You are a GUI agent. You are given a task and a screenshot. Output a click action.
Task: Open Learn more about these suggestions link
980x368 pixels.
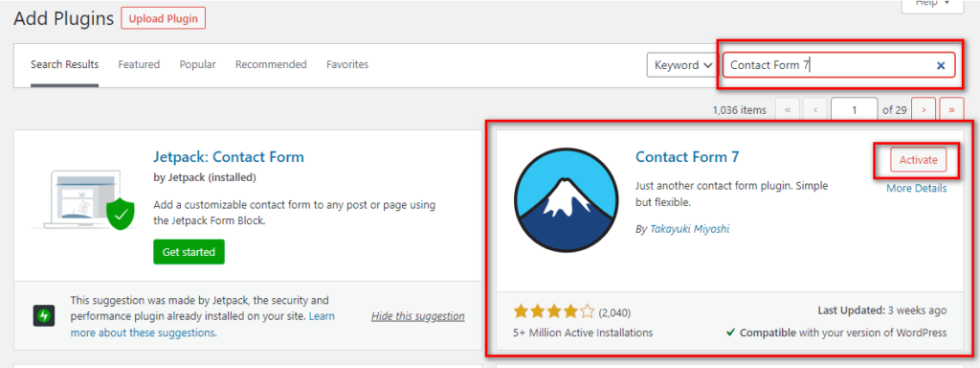coord(203,324)
